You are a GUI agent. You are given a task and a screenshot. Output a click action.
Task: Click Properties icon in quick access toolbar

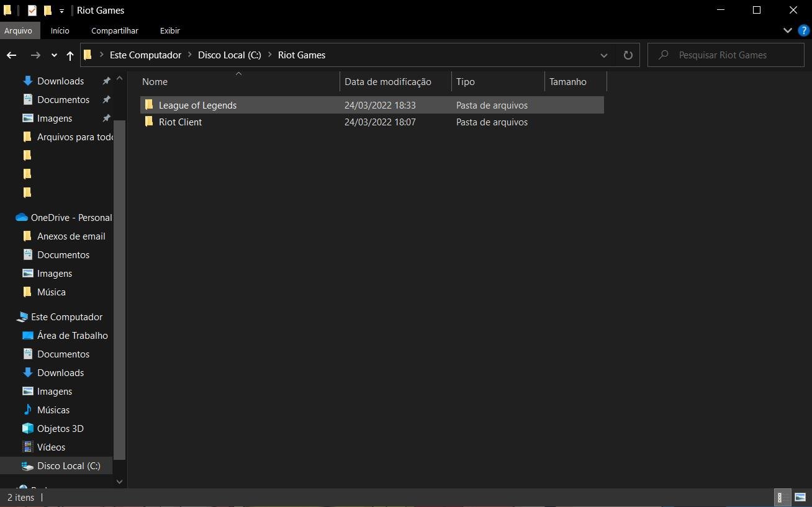[32, 11]
